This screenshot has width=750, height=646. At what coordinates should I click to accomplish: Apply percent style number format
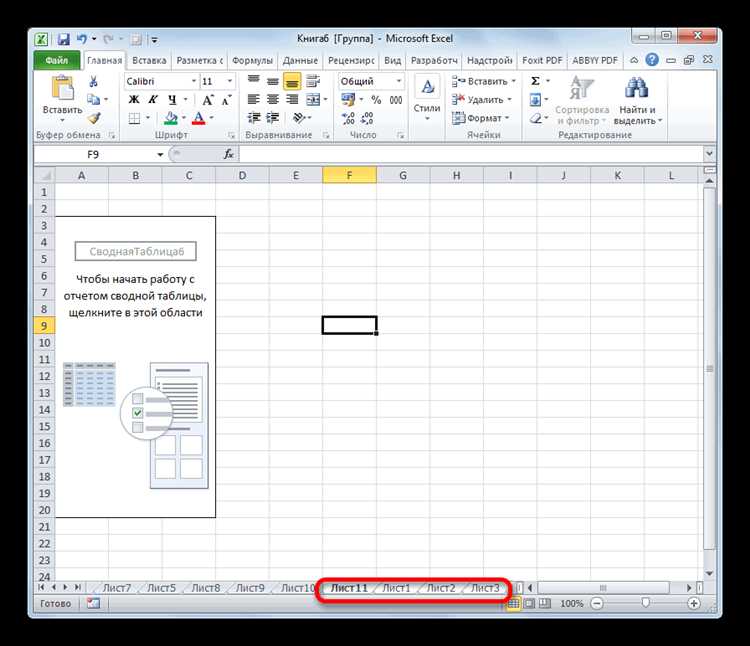pos(376,100)
